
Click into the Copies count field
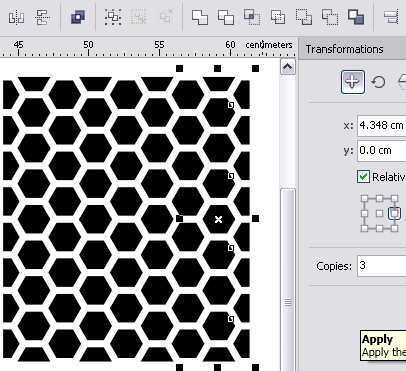382,266
